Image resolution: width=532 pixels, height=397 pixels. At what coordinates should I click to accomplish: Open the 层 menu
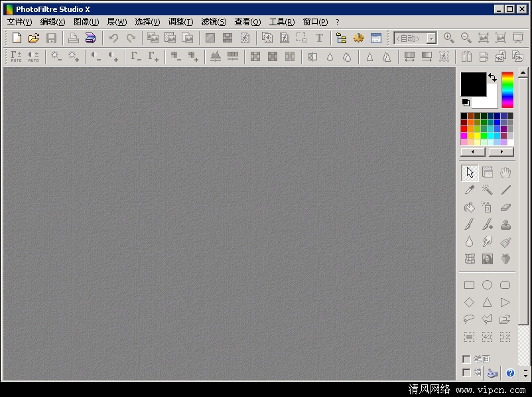tap(117, 22)
